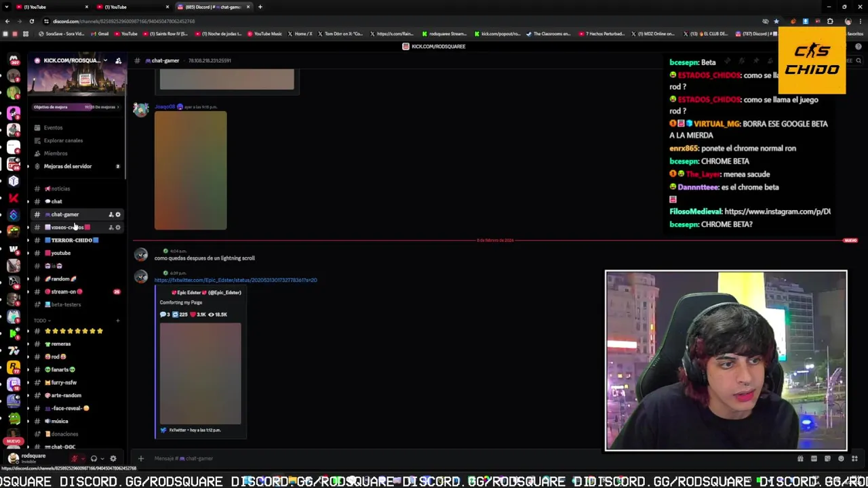The width and height of the screenshot is (868, 488).
Task: Select the eight-stars channel
Action: point(76,331)
